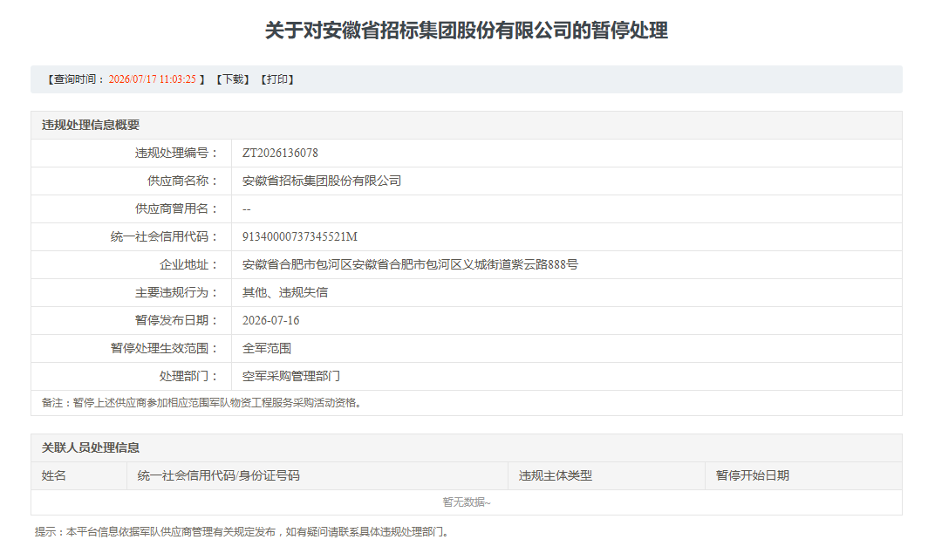This screenshot has width=935, height=560.
Task: Click the scope value 全军范围
Action: coord(267,348)
